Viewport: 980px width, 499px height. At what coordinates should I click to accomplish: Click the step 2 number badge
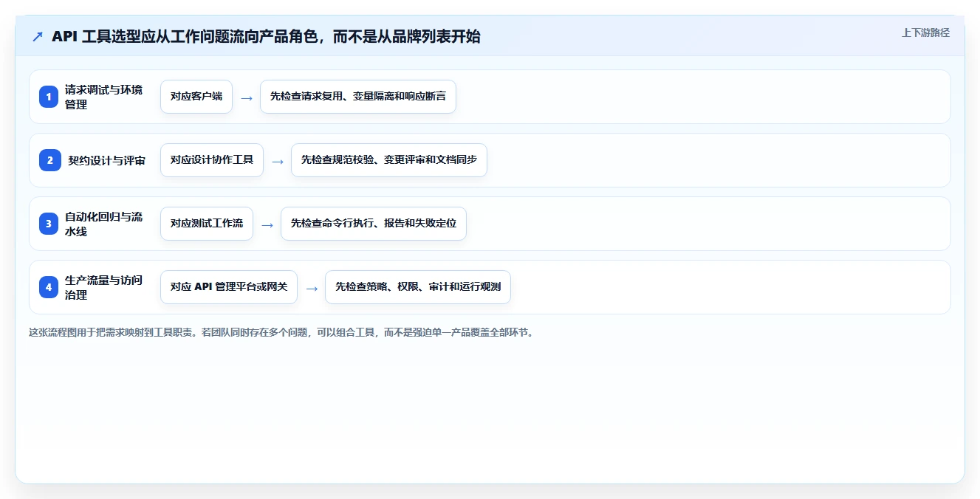50,160
